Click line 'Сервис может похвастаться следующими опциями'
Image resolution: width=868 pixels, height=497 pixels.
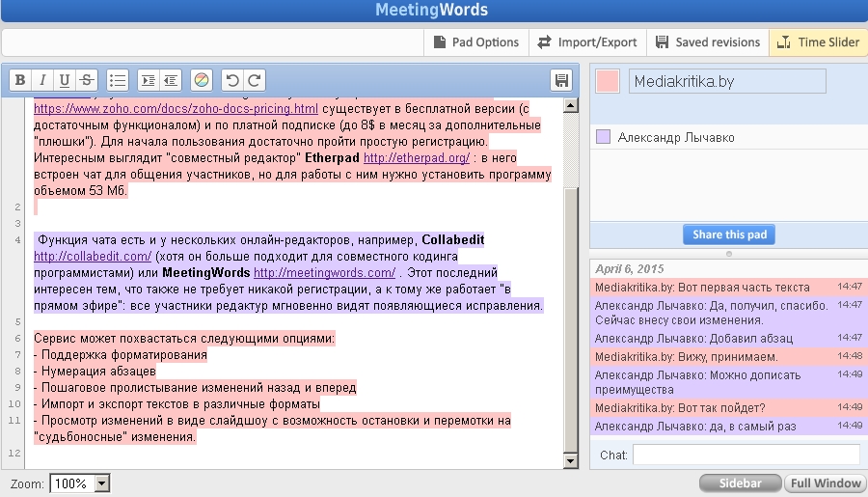[184, 339]
